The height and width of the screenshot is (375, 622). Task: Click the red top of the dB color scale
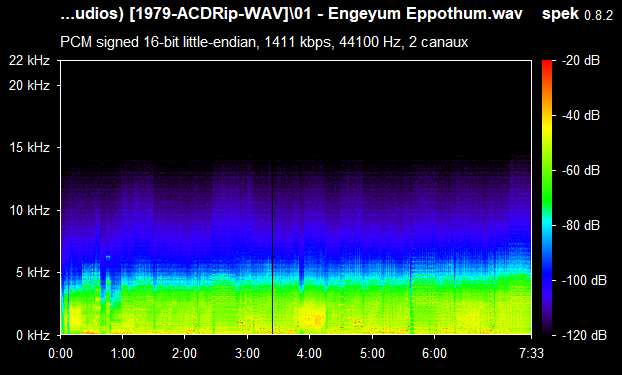[x=547, y=63]
